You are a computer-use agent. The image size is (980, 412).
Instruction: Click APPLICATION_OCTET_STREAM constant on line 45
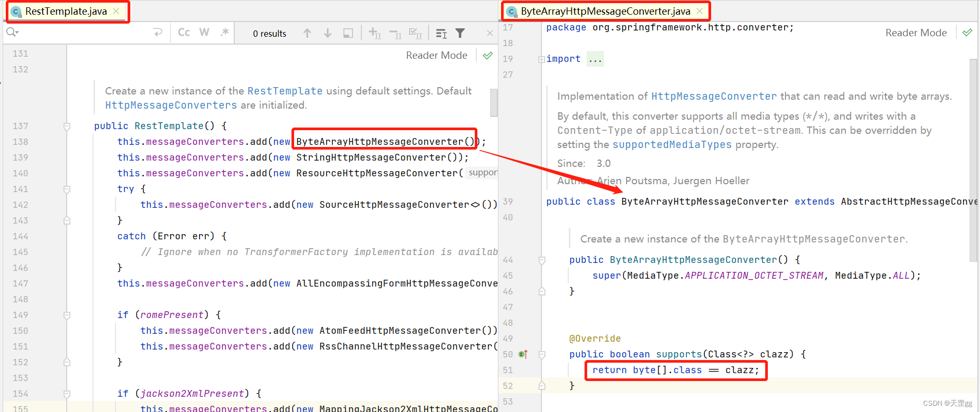[754, 276]
